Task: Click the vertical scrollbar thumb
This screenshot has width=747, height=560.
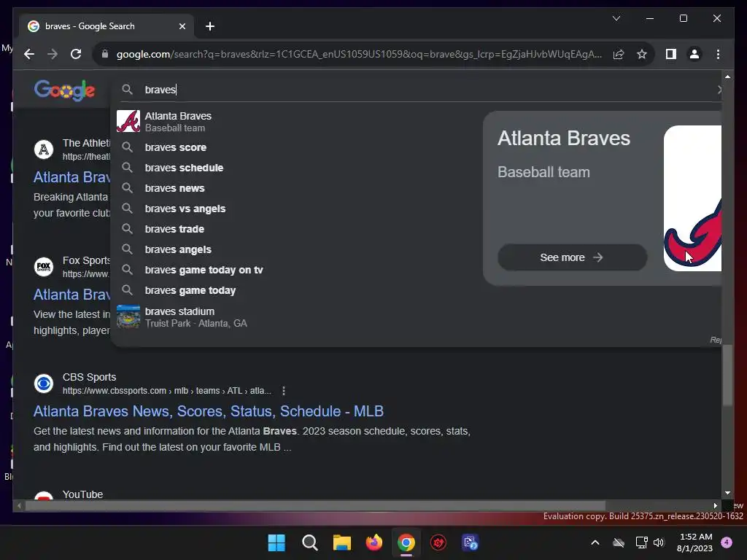Action: (727, 376)
